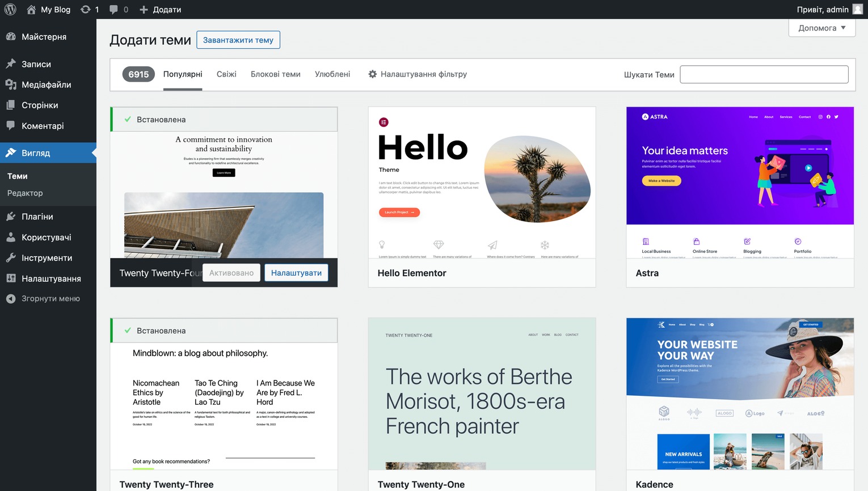Click the Twenty Twenty-One theme name
Image resolution: width=868 pixels, height=491 pixels.
tap(421, 485)
